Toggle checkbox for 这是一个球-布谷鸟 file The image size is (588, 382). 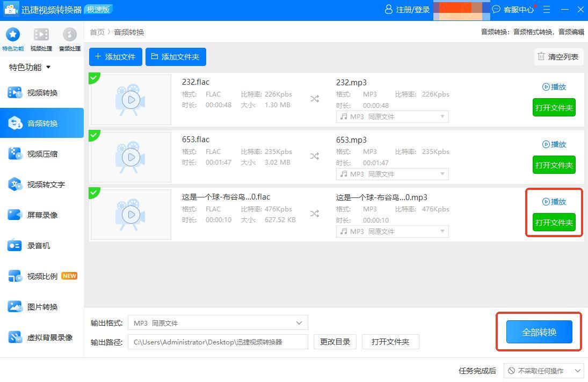point(94,193)
